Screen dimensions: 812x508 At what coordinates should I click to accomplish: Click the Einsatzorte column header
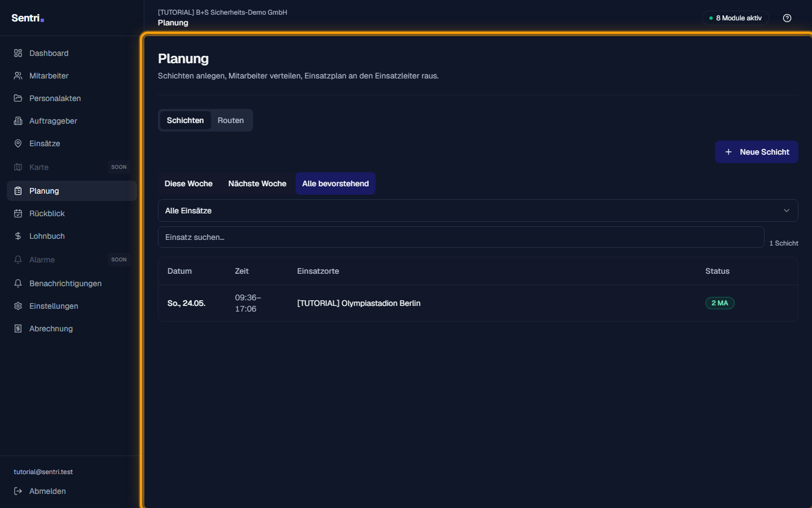point(318,271)
